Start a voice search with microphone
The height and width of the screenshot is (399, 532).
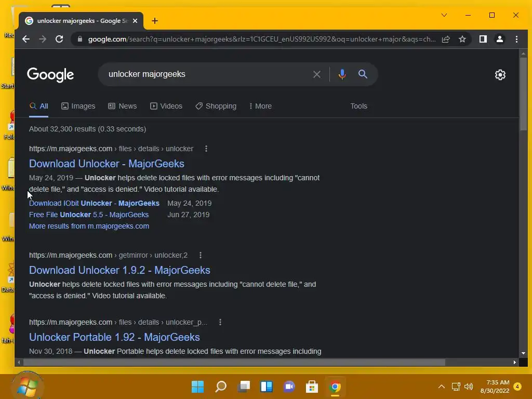click(342, 74)
